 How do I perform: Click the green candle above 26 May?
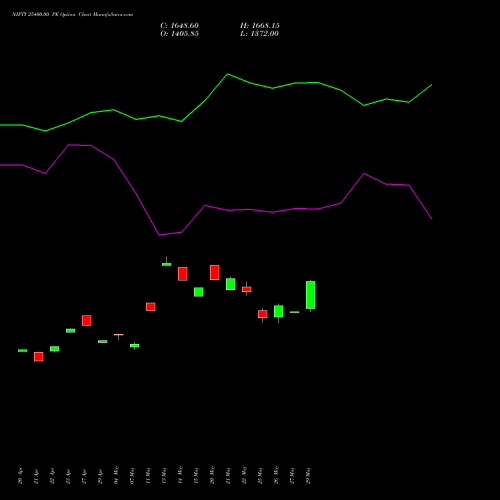pos(279,311)
